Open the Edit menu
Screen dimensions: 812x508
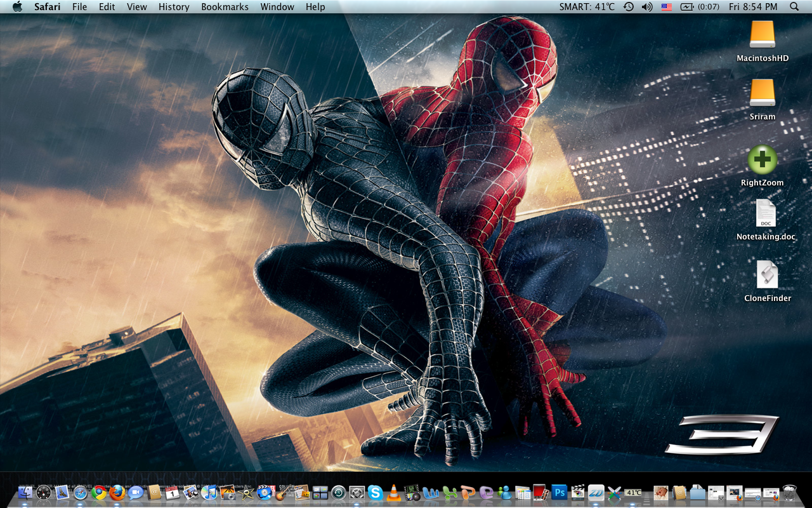pyautogui.click(x=107, y=7)
